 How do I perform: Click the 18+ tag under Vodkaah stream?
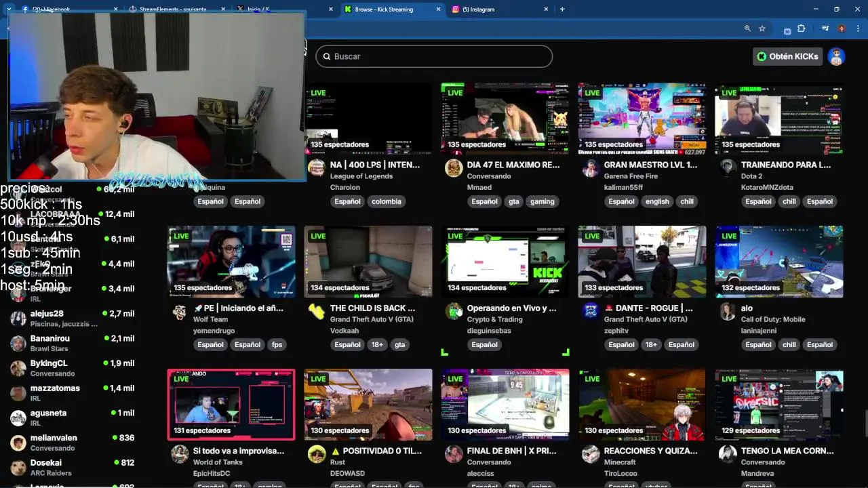click(x=377, y=344)
